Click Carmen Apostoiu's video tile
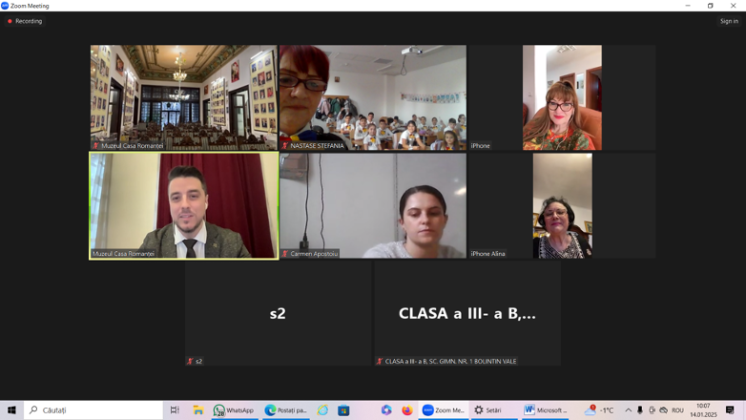The height and width of the screenshot is (420, 746). click(x=372, y=205)
